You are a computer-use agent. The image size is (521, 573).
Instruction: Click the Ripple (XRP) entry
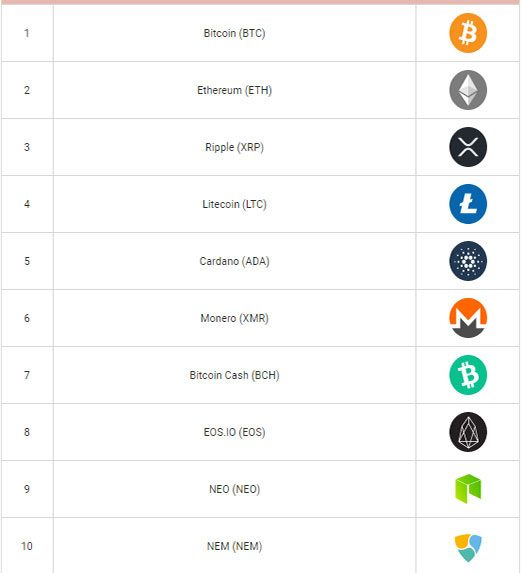coord(234,147)
